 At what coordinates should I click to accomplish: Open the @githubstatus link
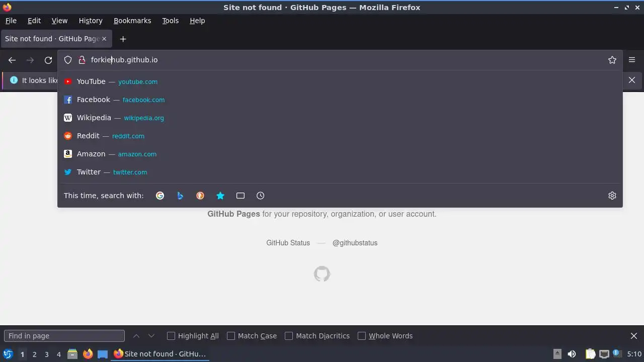point(355,243)
